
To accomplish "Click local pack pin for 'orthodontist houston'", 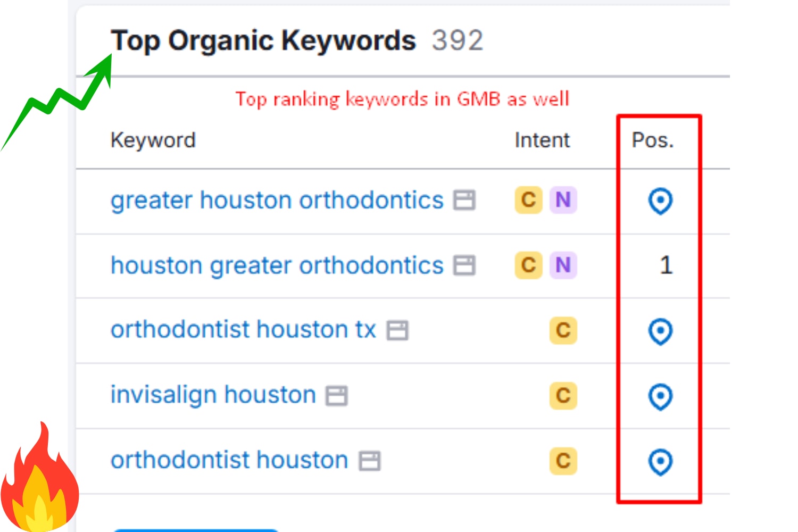I will pyautogui.click(x=660, y=462).
